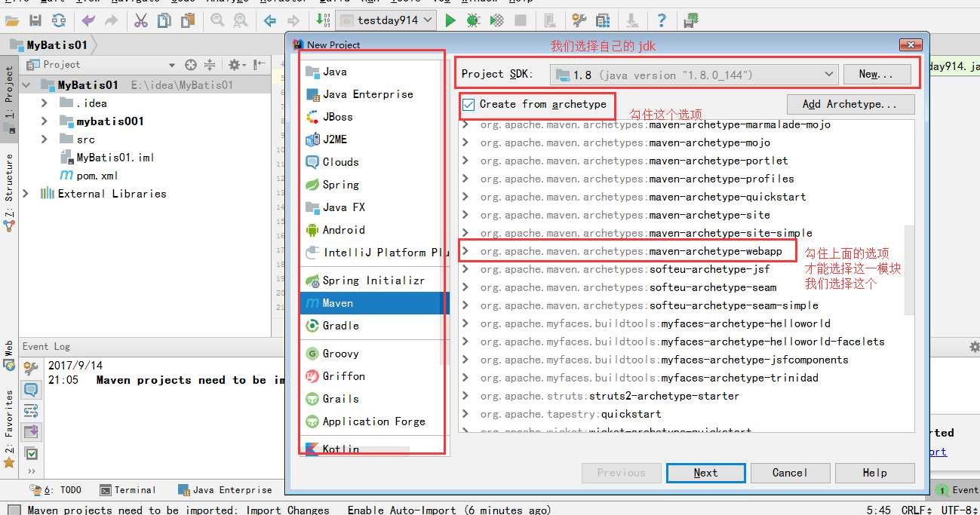Expand the .idea folder
The image size is (980, 515).
(45, 103)
